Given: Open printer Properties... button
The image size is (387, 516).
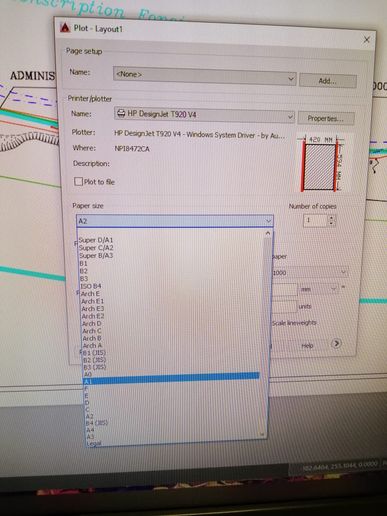Looking at the screenshot, I should (x=326, y=119).
